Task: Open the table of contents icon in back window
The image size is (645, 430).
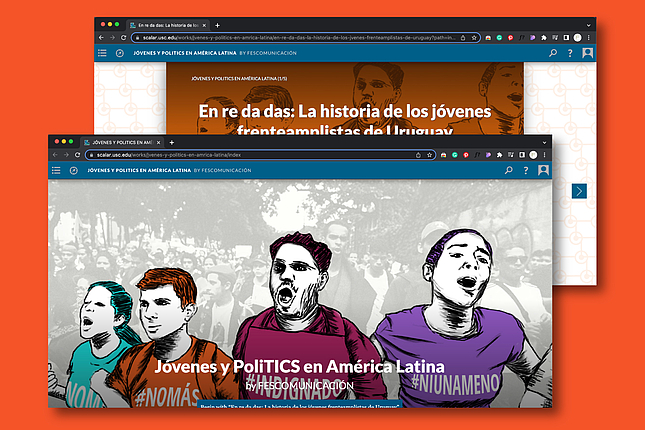Action: click(102, 52)
